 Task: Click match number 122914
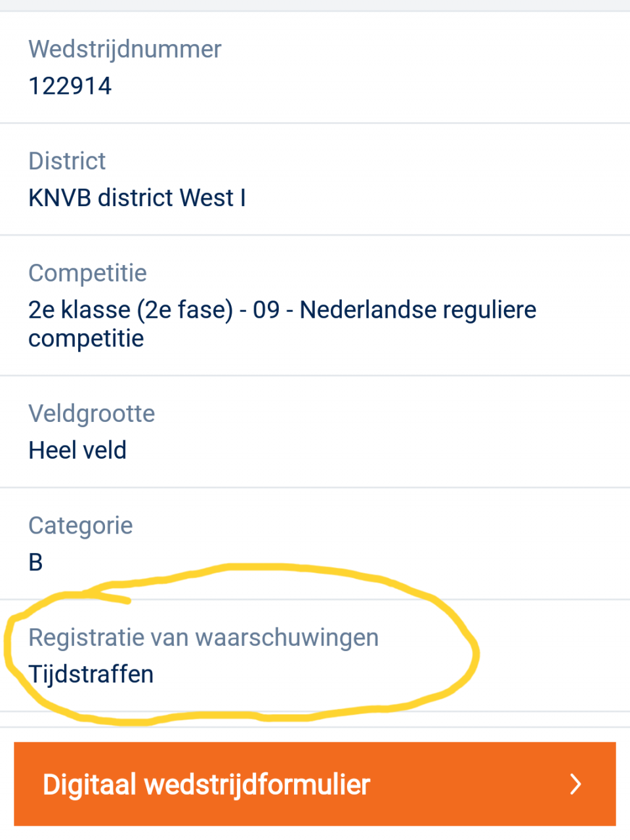coord(70,86)
